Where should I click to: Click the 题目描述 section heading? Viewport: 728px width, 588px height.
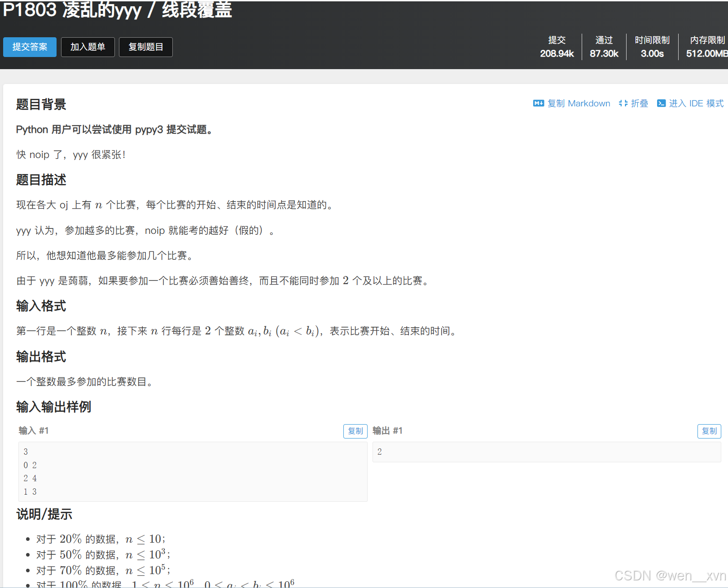(40, 180)
